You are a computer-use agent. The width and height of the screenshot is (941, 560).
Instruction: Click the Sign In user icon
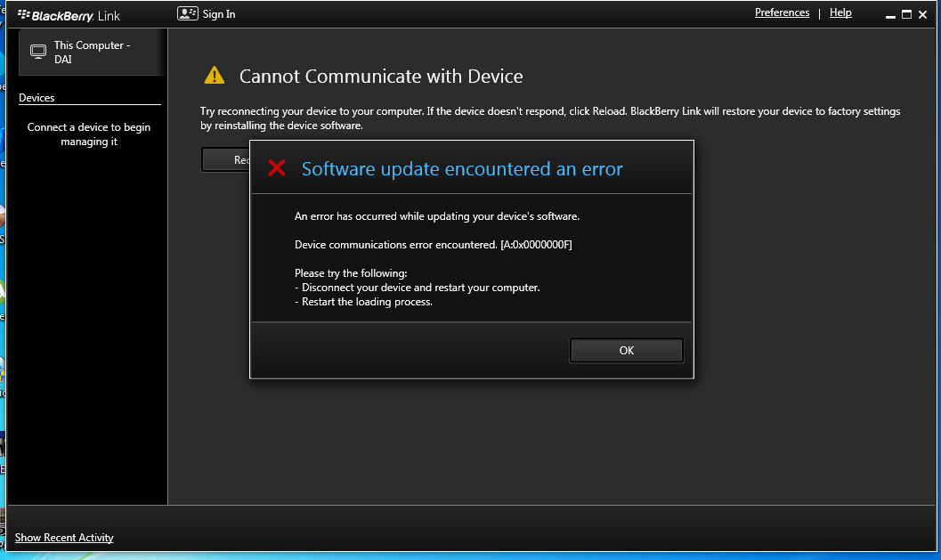(x=187, y=13)
